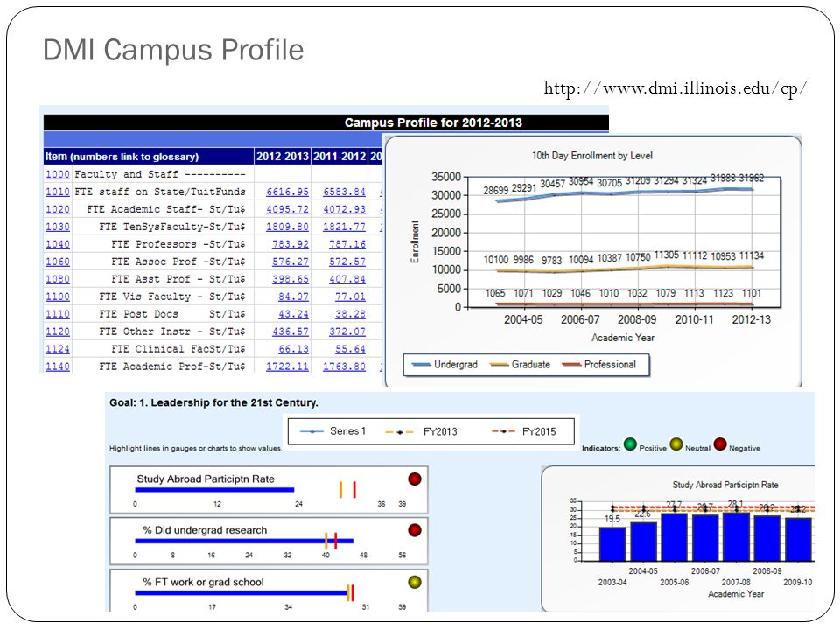Click undergrad research gauge red status indicator
The height and width of the screenshot is (630, 840).
[x=415, y=530]
